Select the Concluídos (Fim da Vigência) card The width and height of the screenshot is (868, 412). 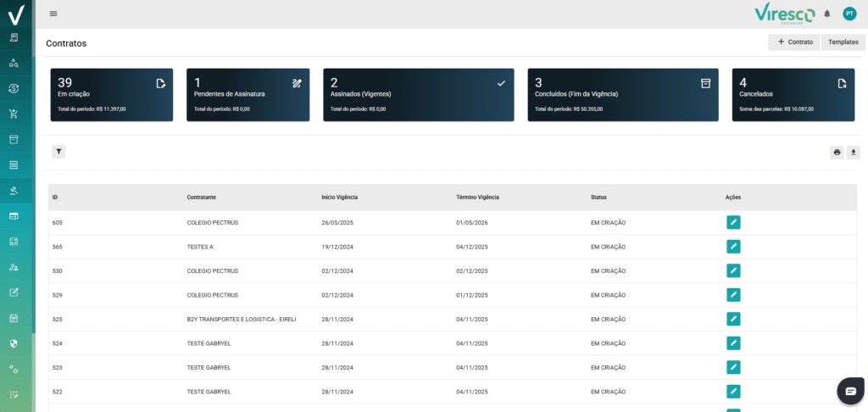click(x=622, y=95)
